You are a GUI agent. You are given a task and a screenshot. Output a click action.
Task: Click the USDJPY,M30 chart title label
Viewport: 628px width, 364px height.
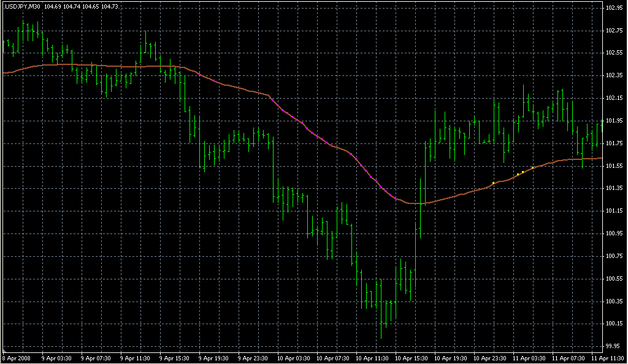pyautogui.click(x=22, y=7)
